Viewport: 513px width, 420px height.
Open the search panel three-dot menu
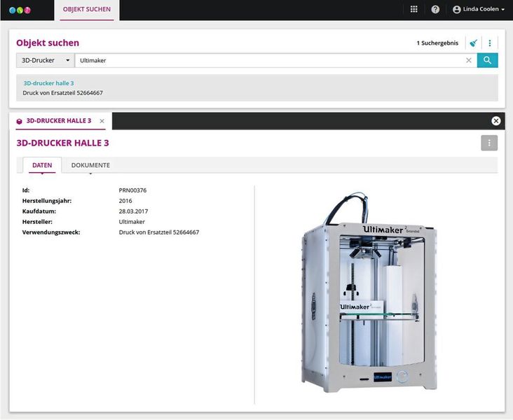(x=489, y=43)
